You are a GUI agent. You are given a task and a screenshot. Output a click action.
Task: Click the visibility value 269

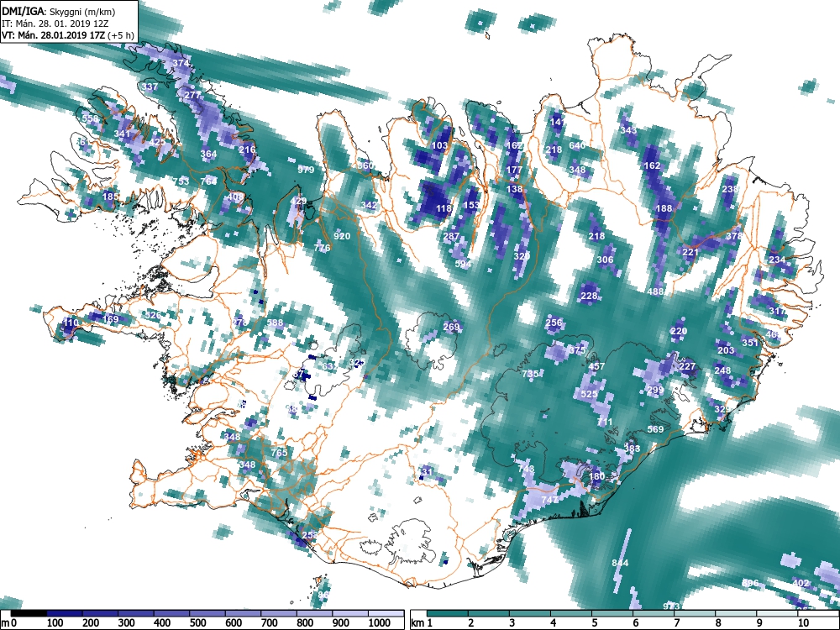[x=452, y=327]
